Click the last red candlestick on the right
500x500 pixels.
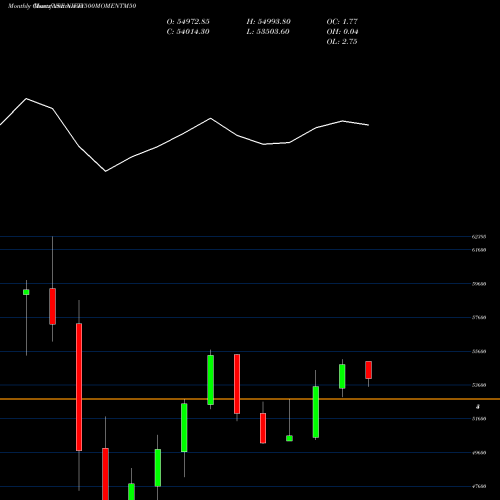368,370
